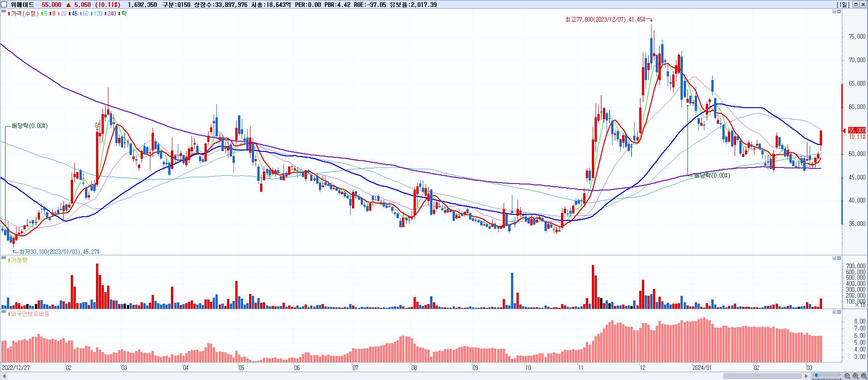Click the 55,000 current price tag
868x380 pixels.
tap(857, 131)
